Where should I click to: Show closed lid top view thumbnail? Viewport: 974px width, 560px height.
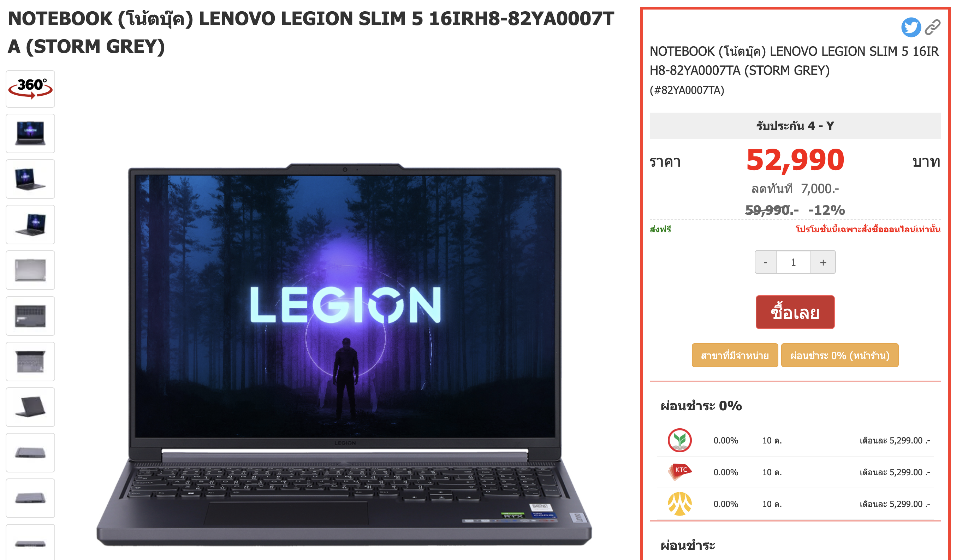click(x=30, y=270)
